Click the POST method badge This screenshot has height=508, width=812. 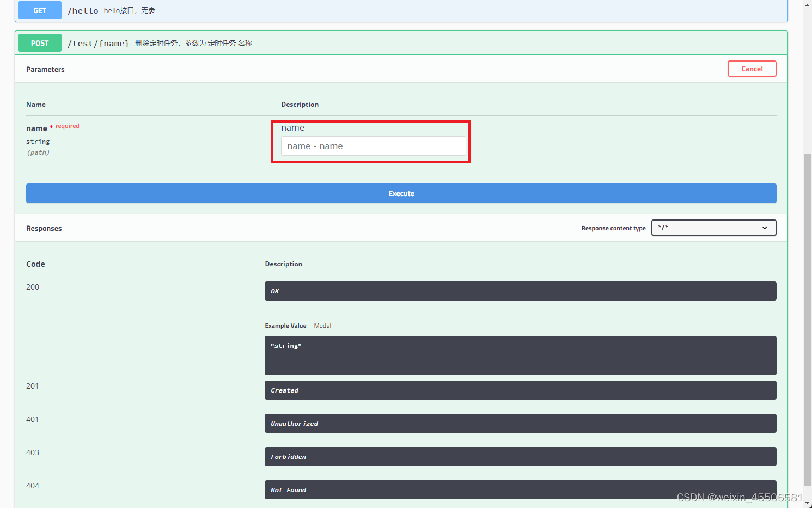pos(39,42)
